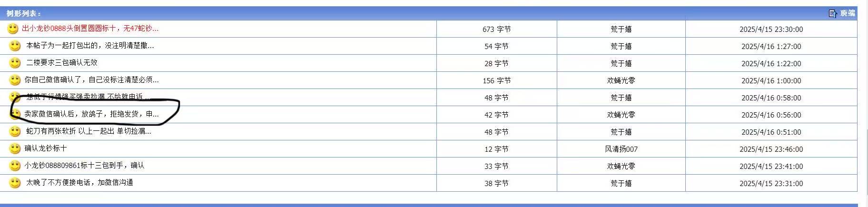Click the smiley icon beside 你自己微信确认了
Image resolution: width=868 pixels, height=207 pixels.
[x=15, y=80]
